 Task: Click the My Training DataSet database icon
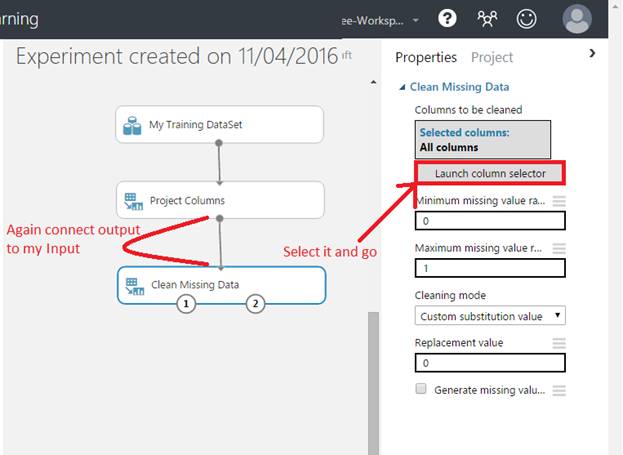pyautogui.click(x=132, y=126)
